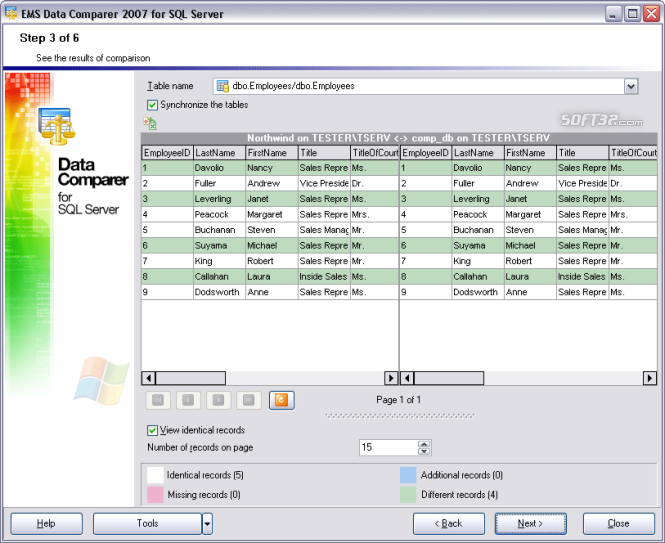Click the Different records (4) legend label

pyautogui.click(x=459, y=495)
